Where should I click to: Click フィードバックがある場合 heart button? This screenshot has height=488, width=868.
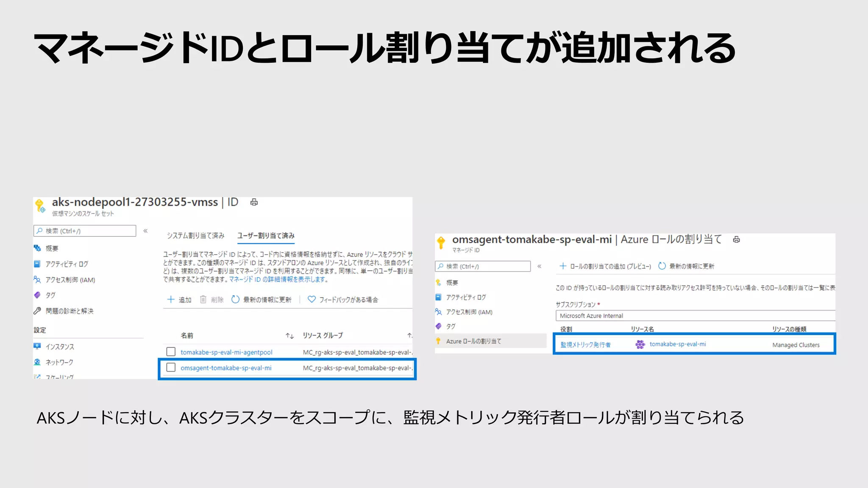point(343,299)
